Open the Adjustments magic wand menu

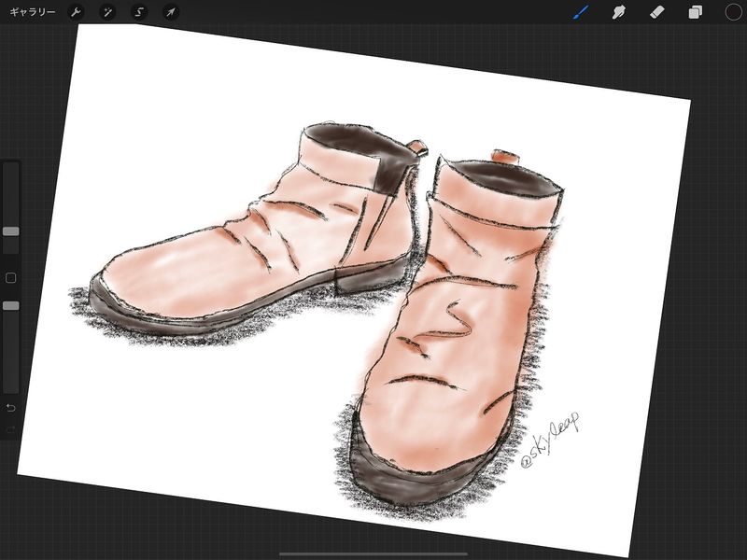click(108, 12)
